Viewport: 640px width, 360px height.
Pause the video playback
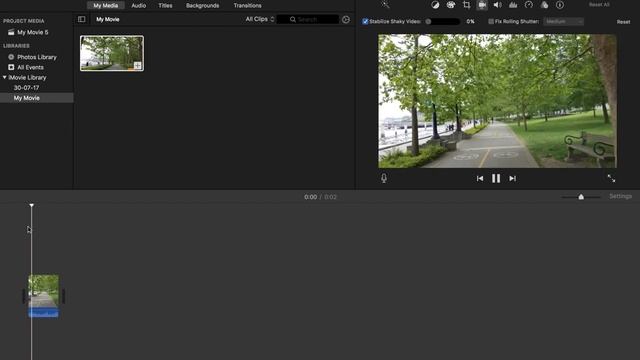[x=496, y=178]
